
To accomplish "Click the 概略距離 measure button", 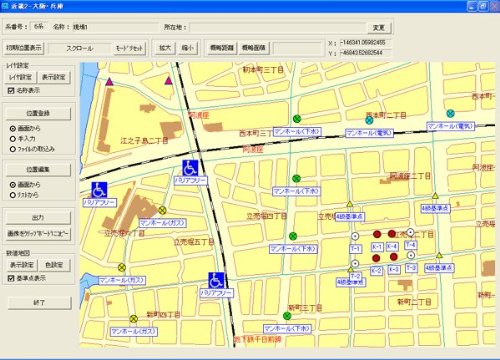I will pyautogui.click(x=221, y=48).
